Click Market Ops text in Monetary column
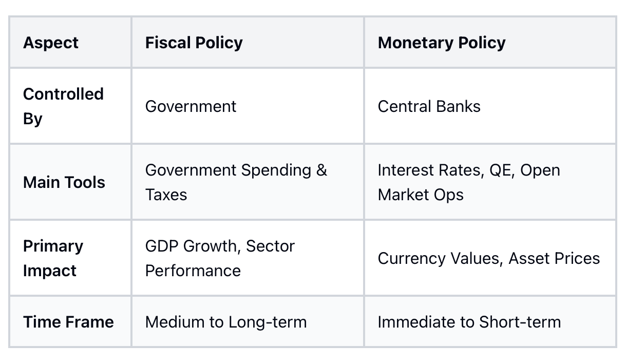Viewport: 626px width, 364px height. [421, 195]
